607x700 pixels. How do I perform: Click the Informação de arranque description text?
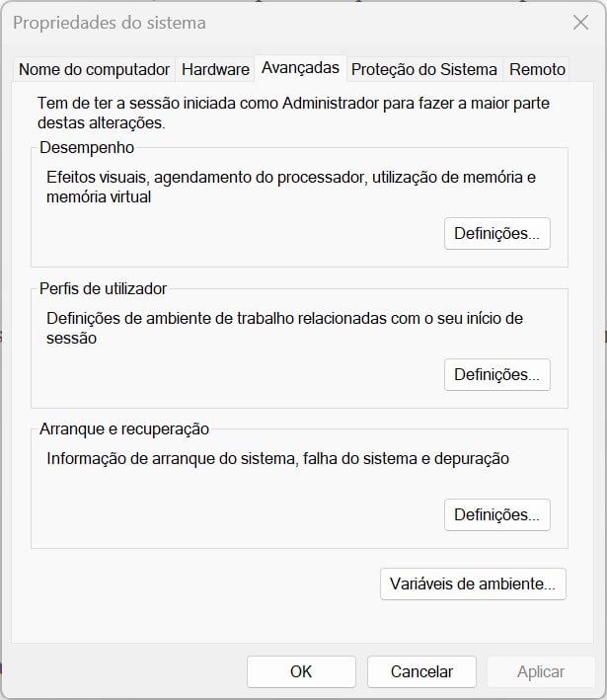[277, 459]
